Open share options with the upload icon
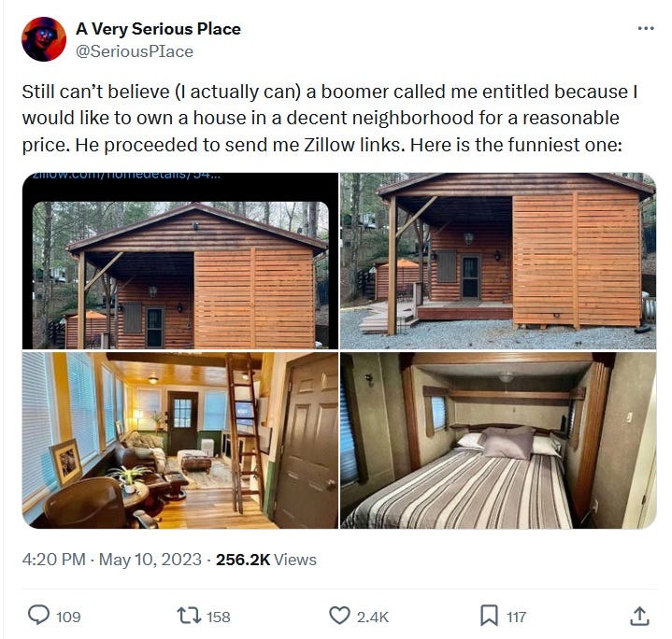The height and width of the screenshot is (639, 672). 639,617
